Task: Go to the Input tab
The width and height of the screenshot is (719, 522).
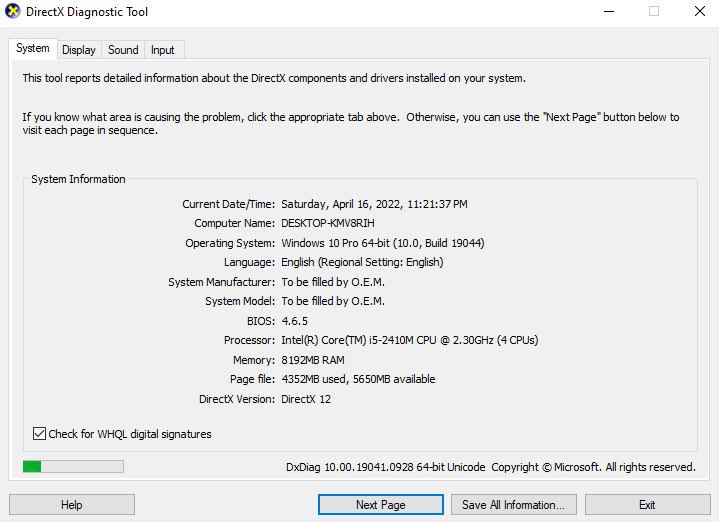Action: (162, 50)
